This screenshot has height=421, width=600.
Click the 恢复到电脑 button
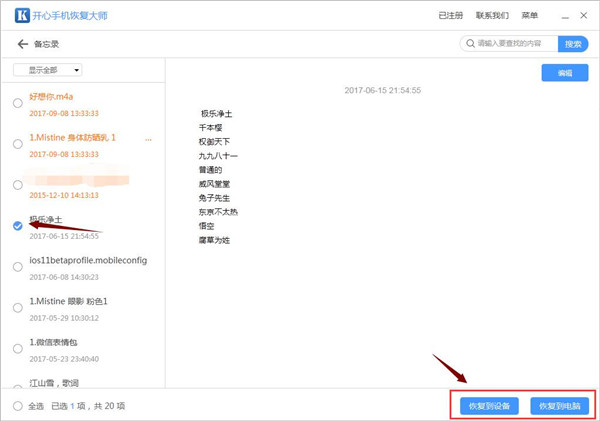click(x=559, y=406)
